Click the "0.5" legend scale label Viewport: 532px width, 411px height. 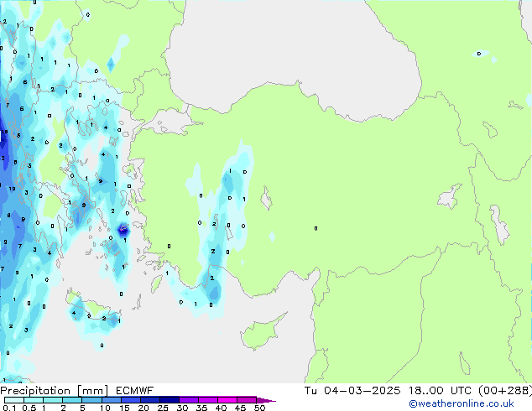pos(29,408)
